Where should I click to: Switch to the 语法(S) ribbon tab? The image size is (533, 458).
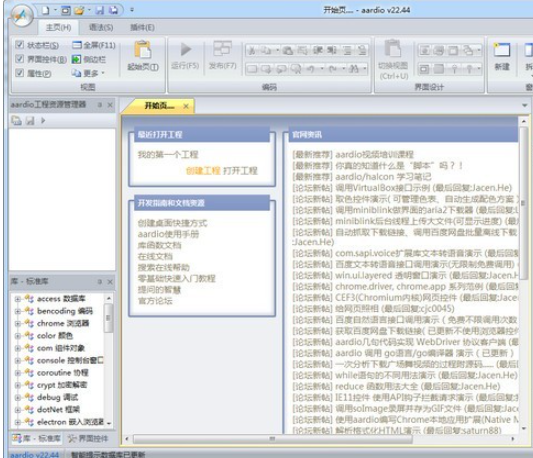coord(101,28)
